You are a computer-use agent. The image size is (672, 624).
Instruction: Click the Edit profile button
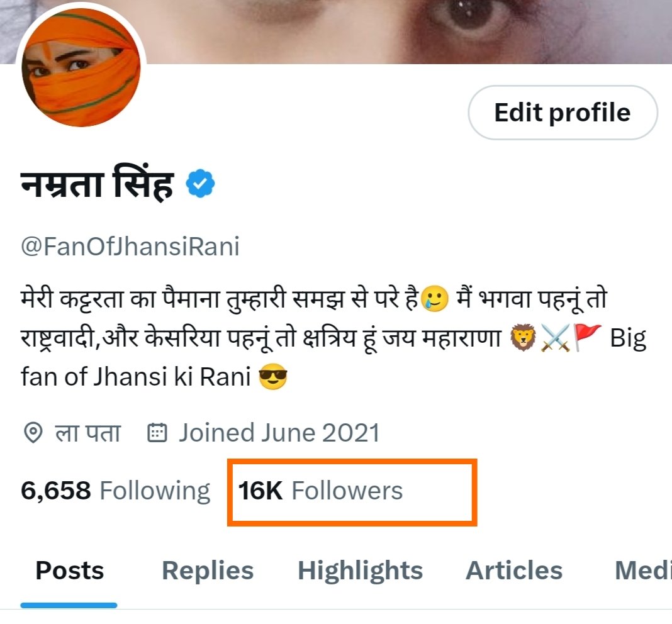[x=563, y=113]
